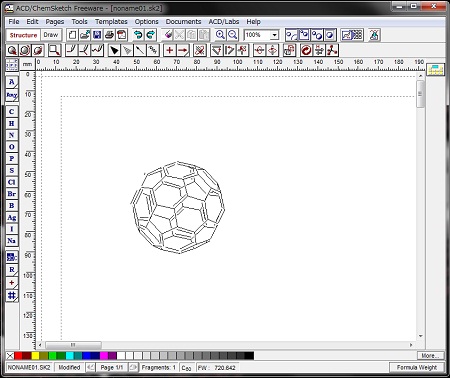Open the Templates menu

pyautogui.click(x=111, y=22)
